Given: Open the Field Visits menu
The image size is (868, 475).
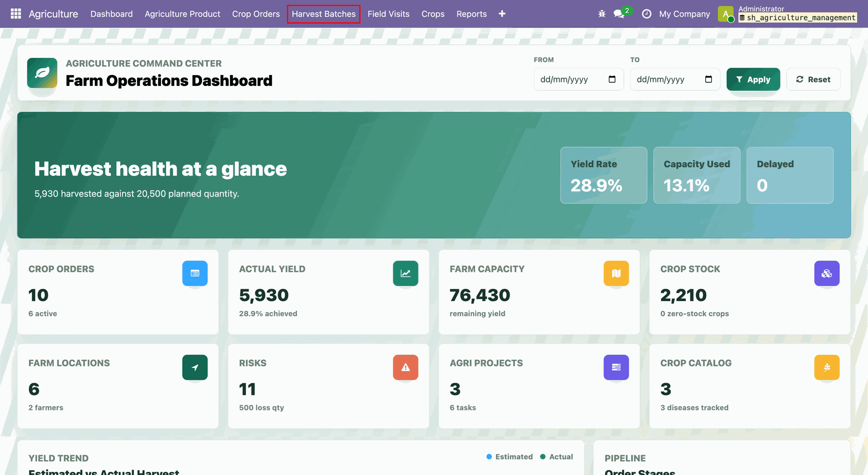Looking at the screenshot, I should pyautogui.click(x=388, y=14).
